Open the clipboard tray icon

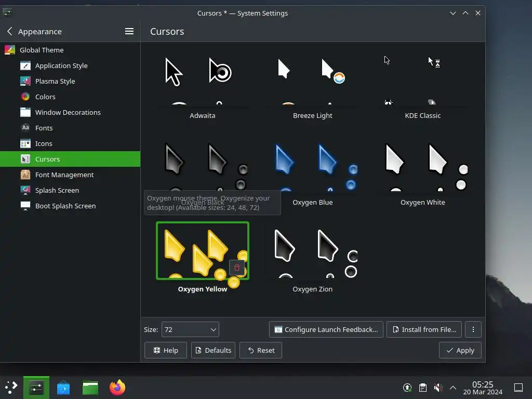coord(423,388)
